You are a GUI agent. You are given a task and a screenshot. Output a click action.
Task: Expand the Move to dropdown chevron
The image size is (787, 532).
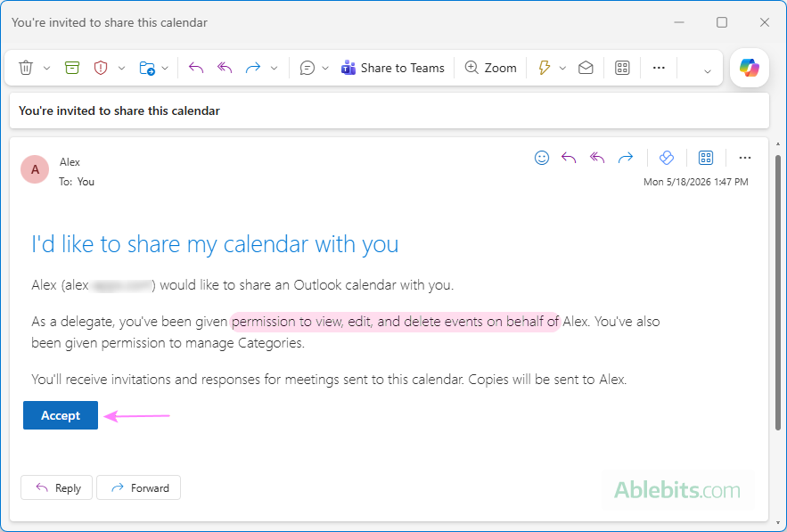[x=165, y=69]
